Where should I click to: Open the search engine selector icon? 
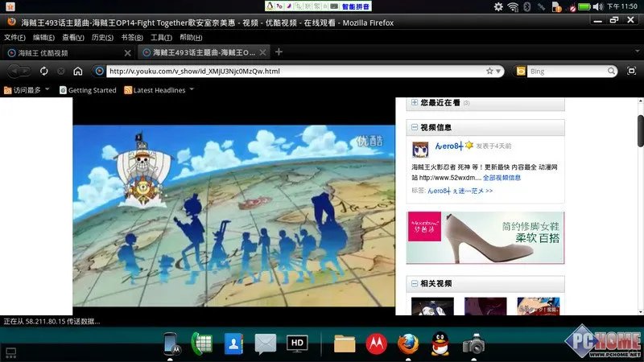[521, 72]
